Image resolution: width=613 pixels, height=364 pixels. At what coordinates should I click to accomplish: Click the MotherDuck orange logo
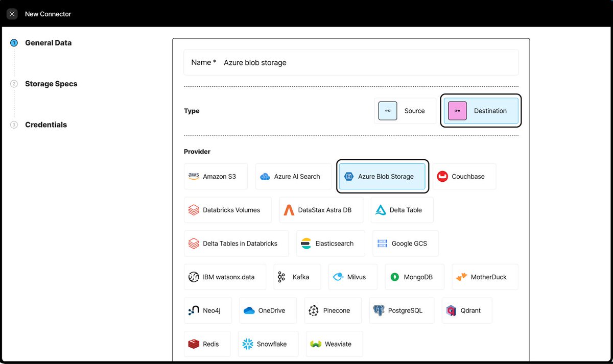click(x=461, y=277)
